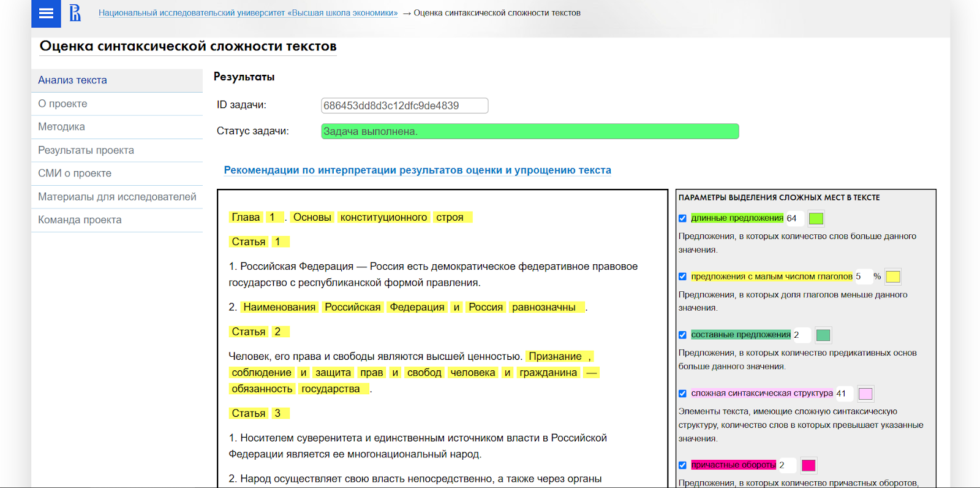
Task: Open the recommendations on interpreting results link
Action: point(417,170)
